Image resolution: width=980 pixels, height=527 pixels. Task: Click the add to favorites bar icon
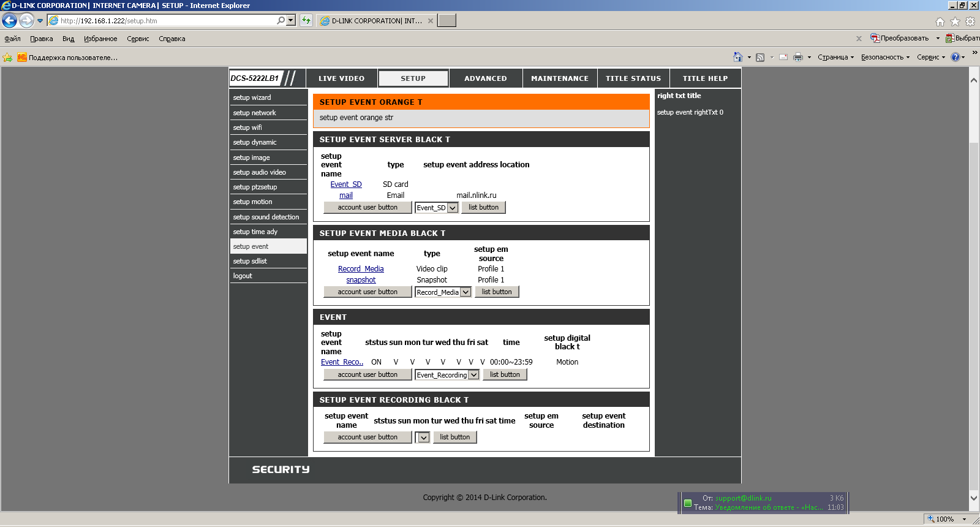(7, 58)
